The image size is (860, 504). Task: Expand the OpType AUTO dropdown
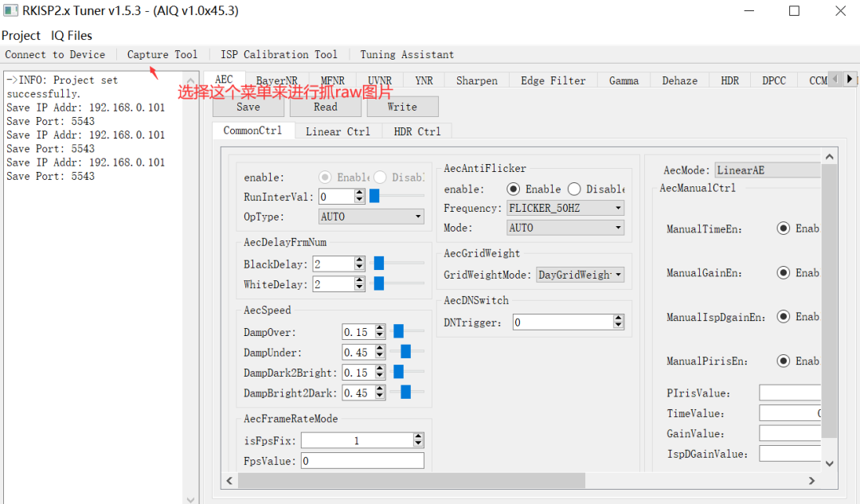pyautogui.click(x=371, y=217)
